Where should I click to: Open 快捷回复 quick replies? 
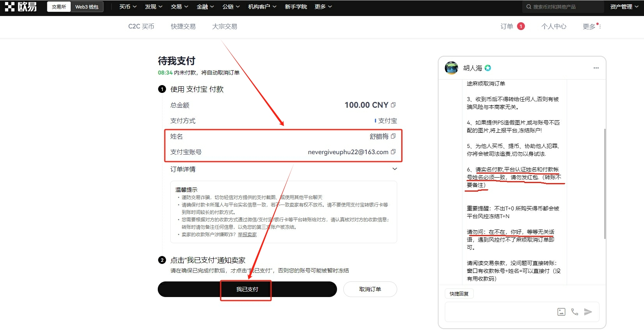click(x=459, y=294)
